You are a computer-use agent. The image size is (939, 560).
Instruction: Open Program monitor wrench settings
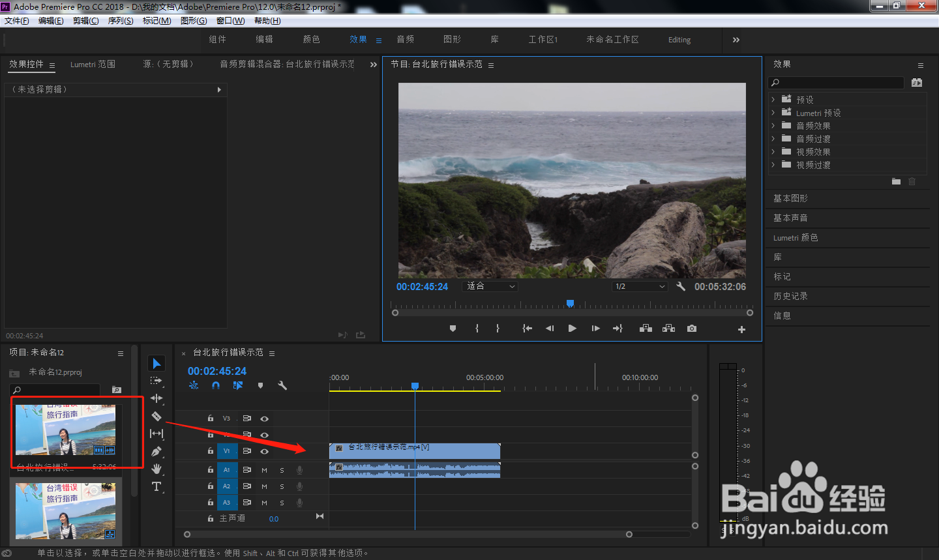click(681, 286)
